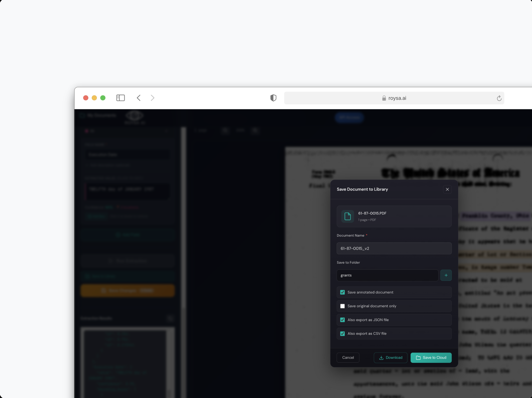Close the Save Document to Library dialog
The image size is (532, 398).
tap(447, 189)
